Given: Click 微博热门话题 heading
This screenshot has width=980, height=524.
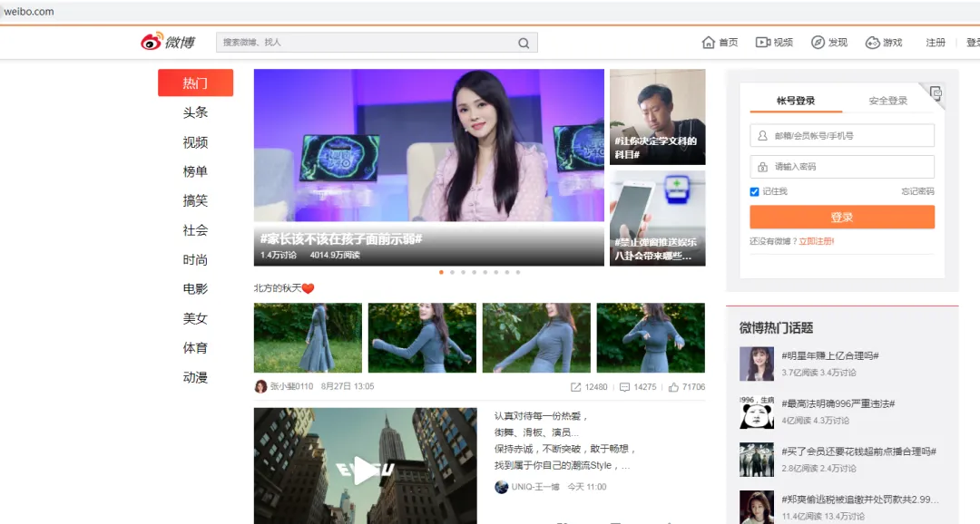Looking at the screenshot, I should click(x=776, y=328).
